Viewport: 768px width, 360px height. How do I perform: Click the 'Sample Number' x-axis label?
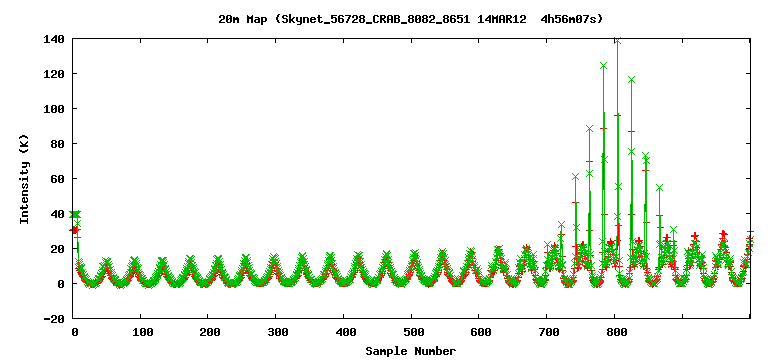tap(410, 351)
